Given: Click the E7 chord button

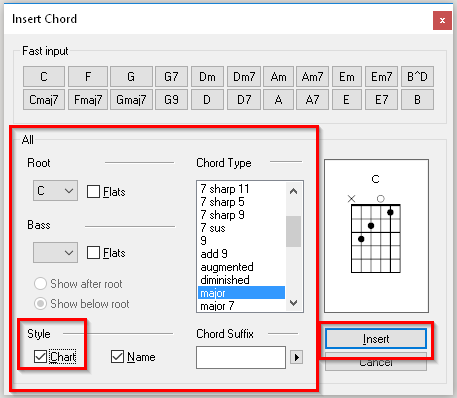Looking at the screenshot, I should 381,99.
